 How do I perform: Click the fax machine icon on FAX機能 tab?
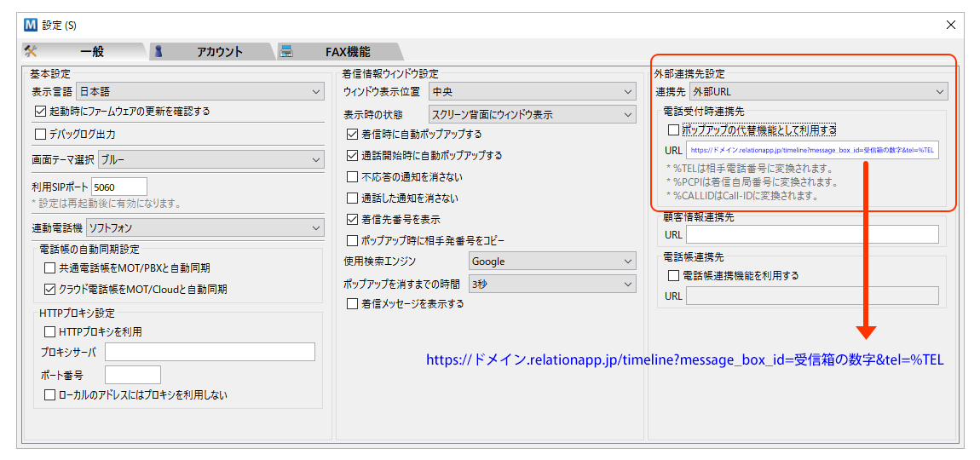point(287,51)
